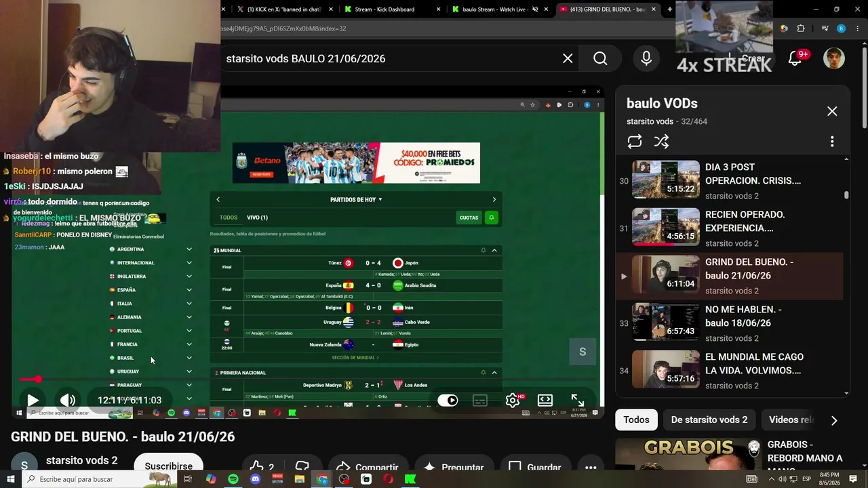Close the 'KICK en X' browser tab
Screen dimensions: 868x488
[x=331, y=9]
